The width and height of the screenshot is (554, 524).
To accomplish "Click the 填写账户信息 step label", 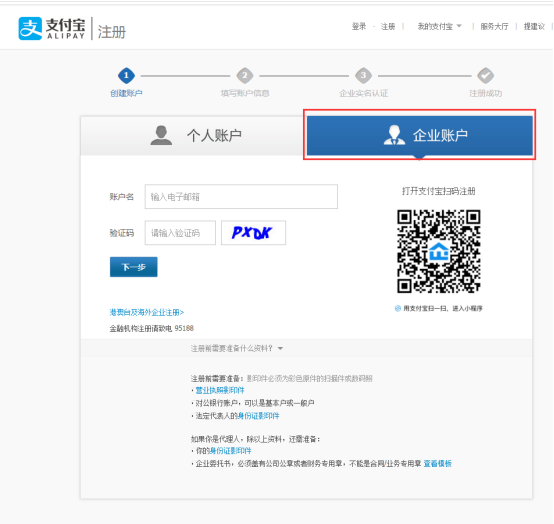I will [x=245, y=93].
